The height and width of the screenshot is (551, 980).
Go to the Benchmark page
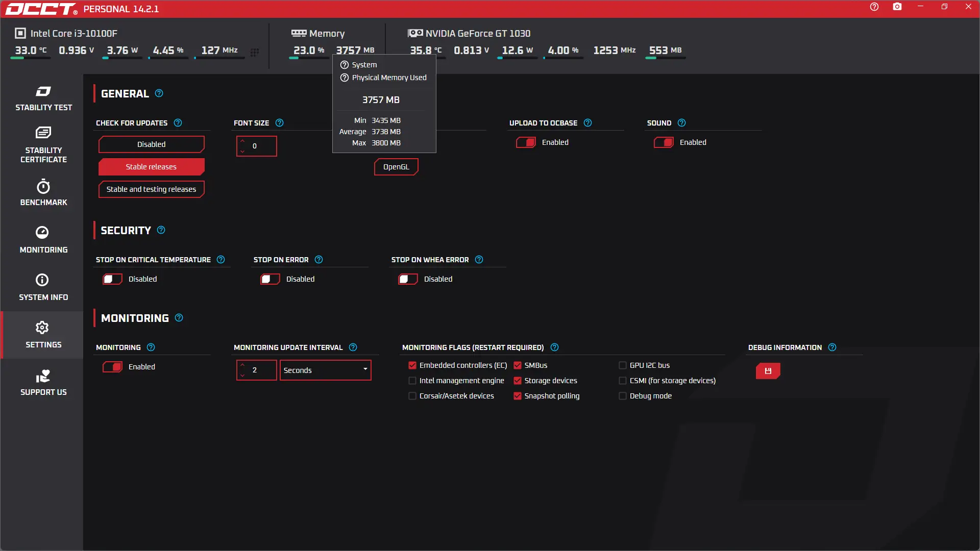pyautogui.click(x=43, y=193)
